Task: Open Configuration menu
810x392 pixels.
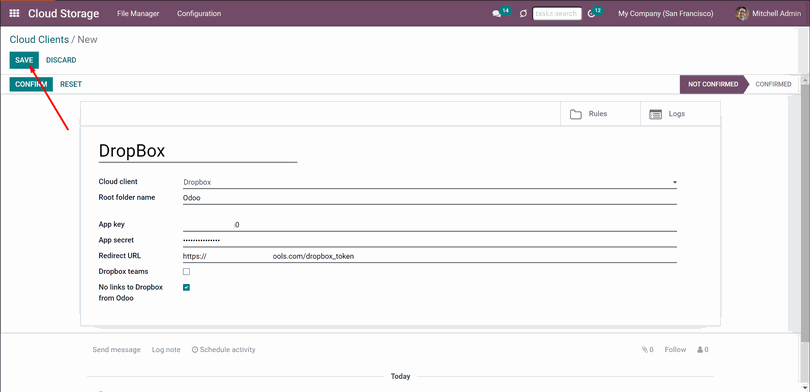Action: (199, 13)
